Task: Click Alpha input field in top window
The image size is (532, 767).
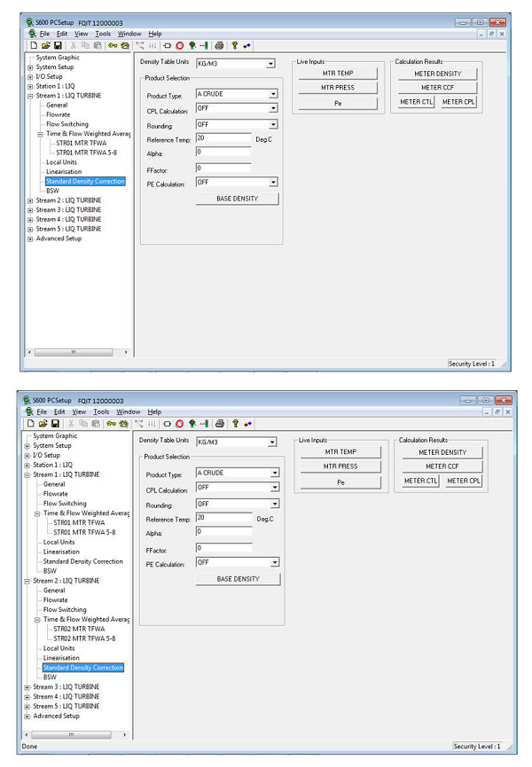Action: pyautogui.click(x=223, y=153)
